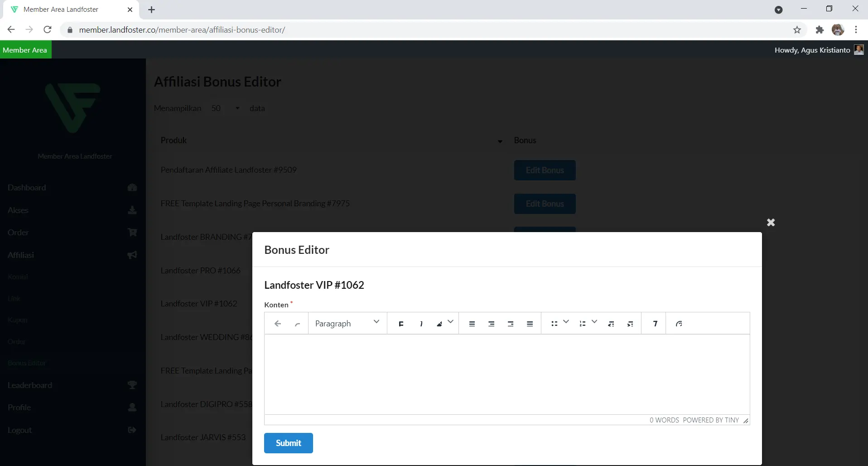The width and height of the screenshot is (868, 466).
Task: Decrease indent of the paragraph
Action: (611, 324)
